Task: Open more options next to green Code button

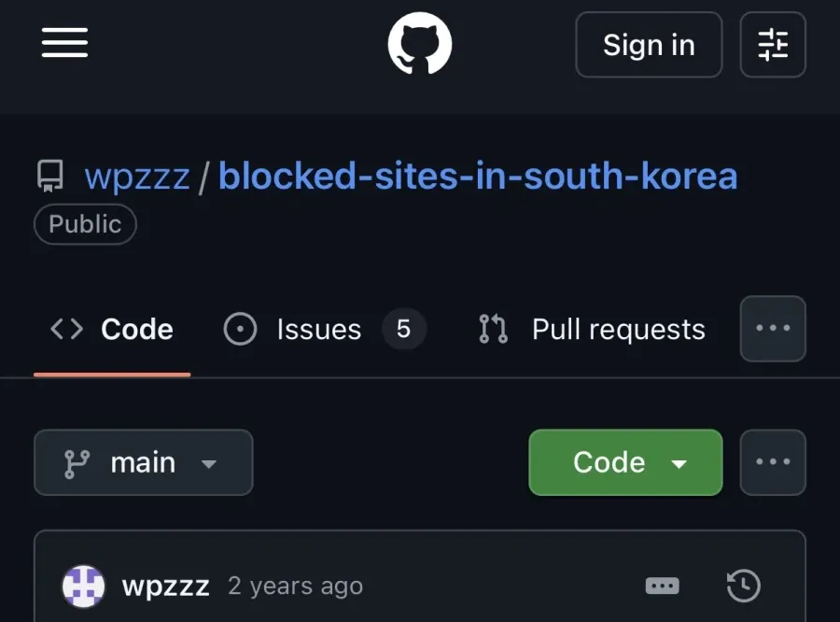Action: (x=773, y=462)
